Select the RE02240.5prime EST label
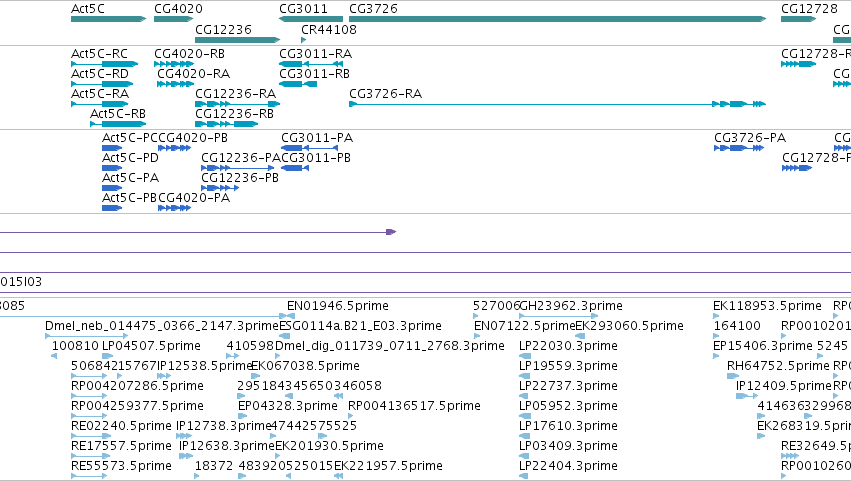This screenshot has width=851, height=481. coord(122,426)
